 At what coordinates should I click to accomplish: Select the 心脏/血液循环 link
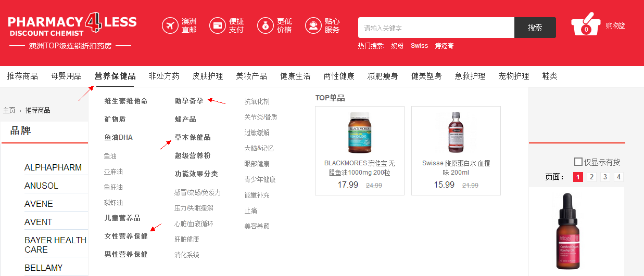194,224
